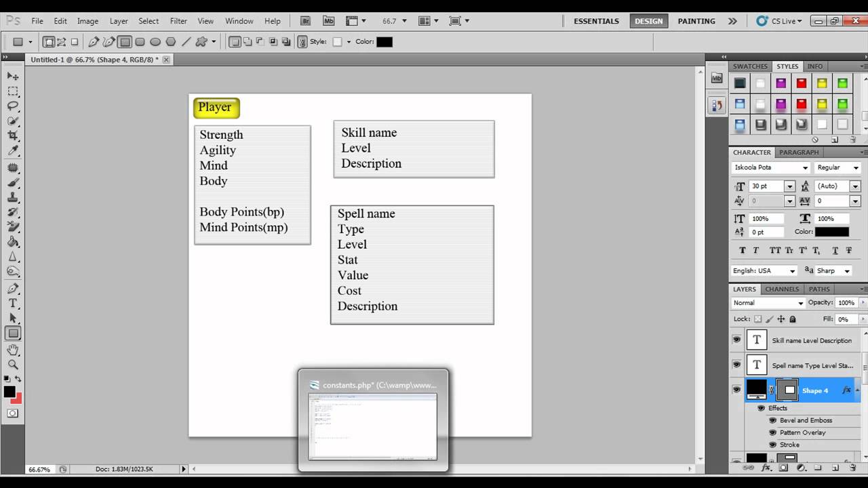868x488 pixels.
Task: Toggle visibility of all Shape 4 Effects
Action: (x=761, y=408)
